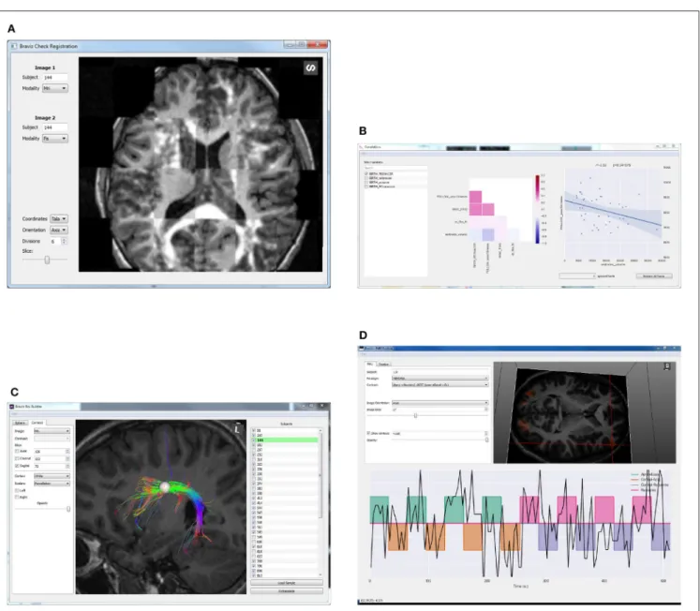Open the Contrast dropdown in fMRI window
Image resolution: width=700 pixels, height=611 pixels.
(x=440, y=384)
